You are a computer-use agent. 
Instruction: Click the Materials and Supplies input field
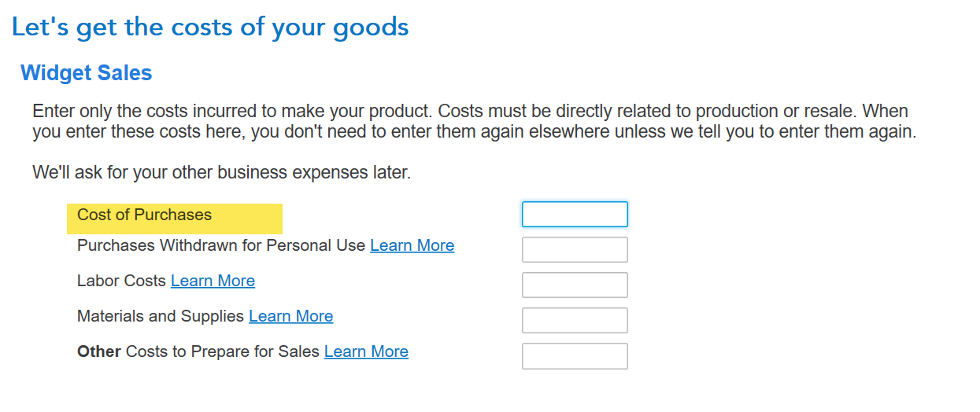(x=575, y=320)
